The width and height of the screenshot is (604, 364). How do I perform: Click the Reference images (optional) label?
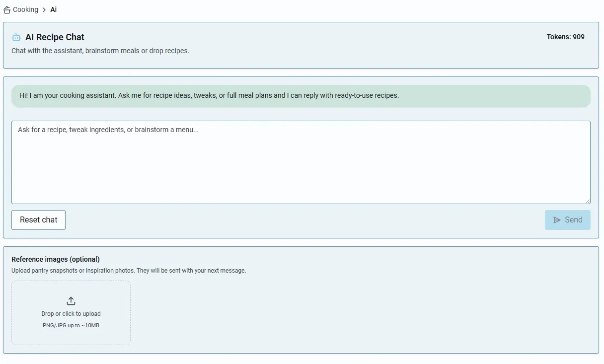(x=56, y=259)
